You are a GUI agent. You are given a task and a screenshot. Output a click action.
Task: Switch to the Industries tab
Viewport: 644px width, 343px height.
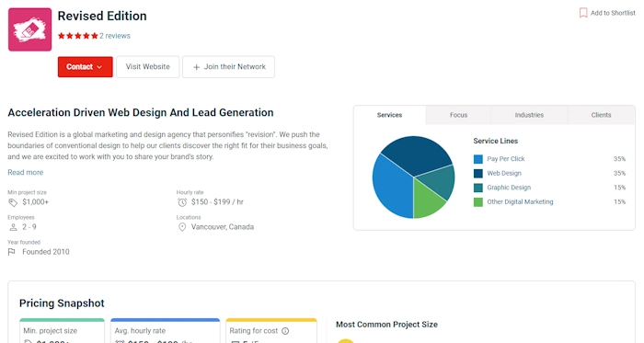[x=529, y=115]
